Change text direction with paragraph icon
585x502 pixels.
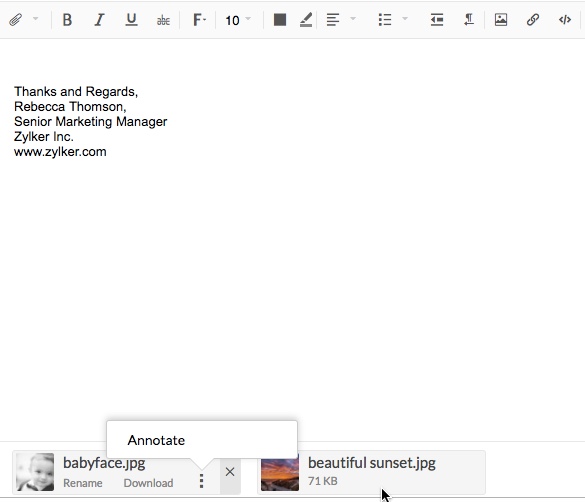[469, 19]
